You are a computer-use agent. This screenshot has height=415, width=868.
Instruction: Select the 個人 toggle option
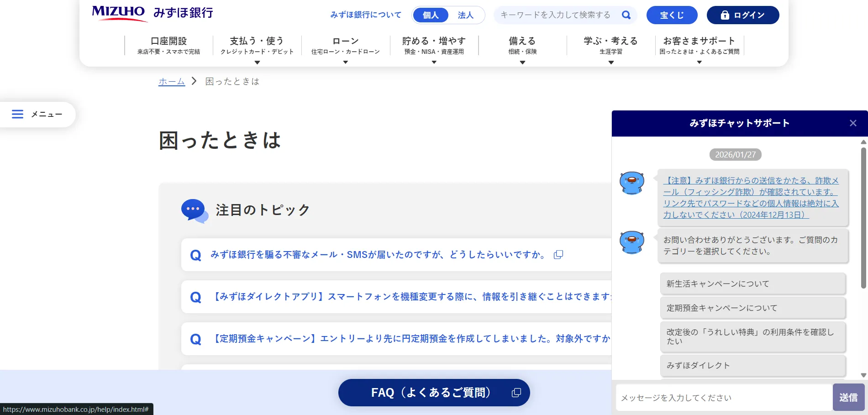430,15
